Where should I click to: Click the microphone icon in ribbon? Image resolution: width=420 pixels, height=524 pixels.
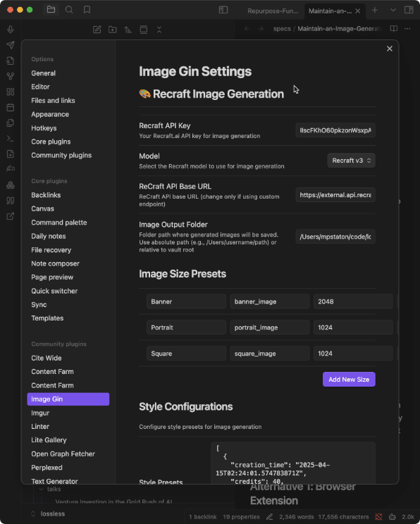pyautogui.click(x=11, y=30)
